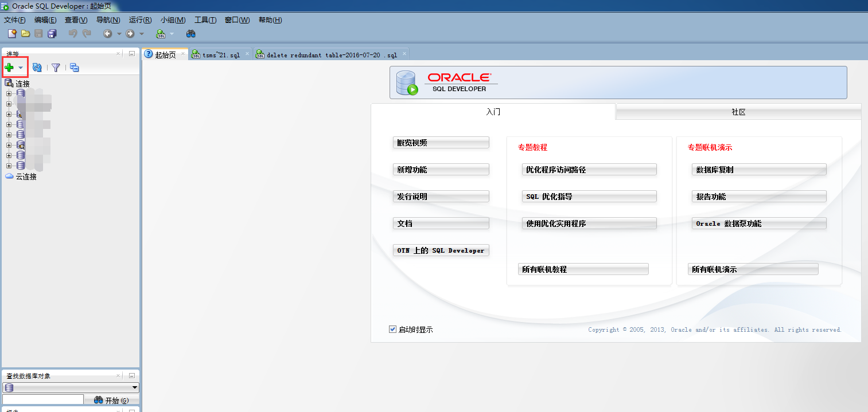Click the Refresh connections icon
This screenshot has height=412, width=868.
coord(37,68)
